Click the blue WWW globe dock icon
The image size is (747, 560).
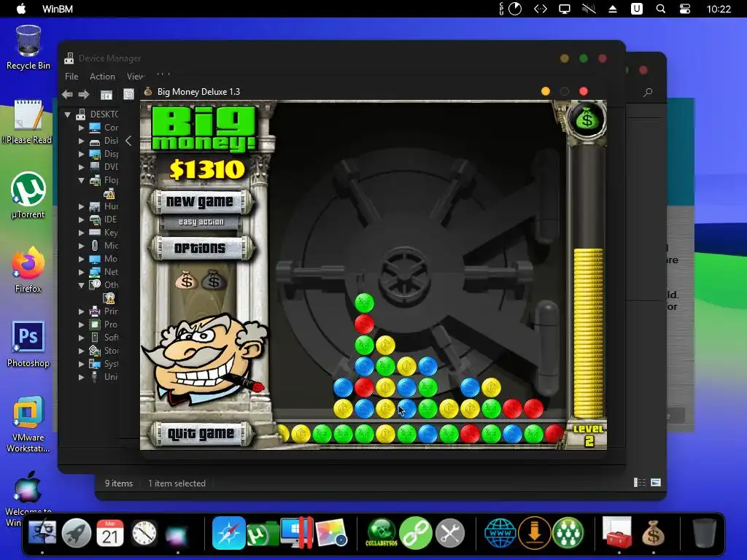pos(500,533)
